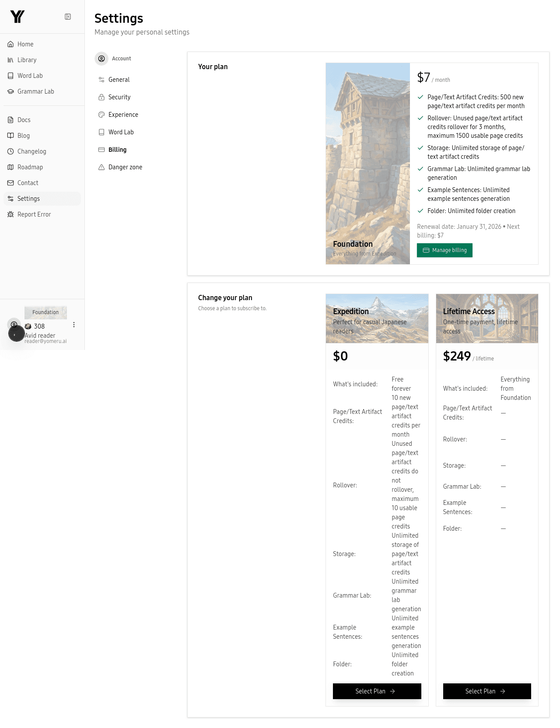The image size is (560, 728).
Task: Click the user profile avatar icon
Action: (x=14, y=325)
